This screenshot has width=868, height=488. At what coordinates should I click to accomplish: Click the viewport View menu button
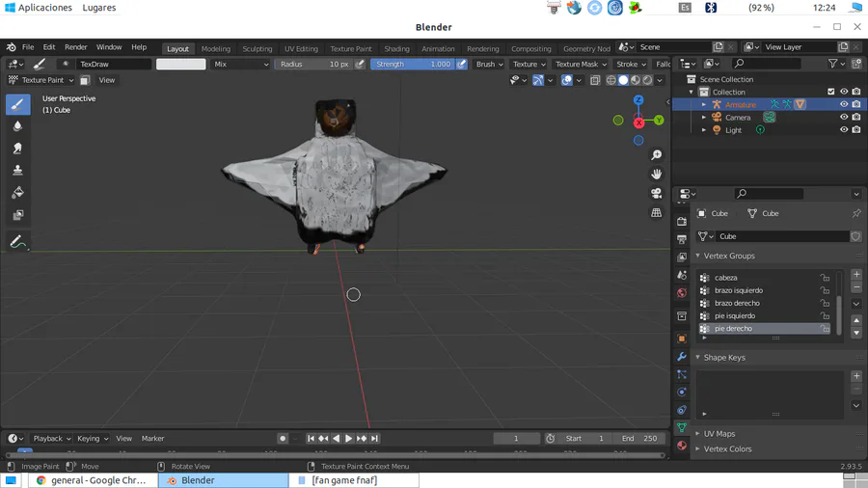107,80
